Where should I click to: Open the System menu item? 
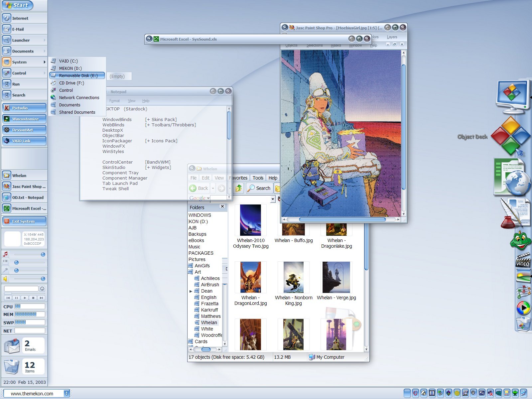click(24, 62)
